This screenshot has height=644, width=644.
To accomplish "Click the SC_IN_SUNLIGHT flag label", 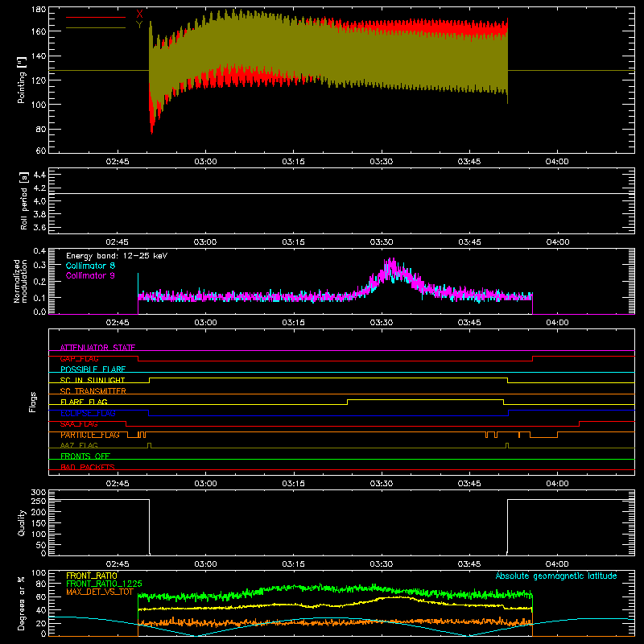I will (x=93, y=380).
